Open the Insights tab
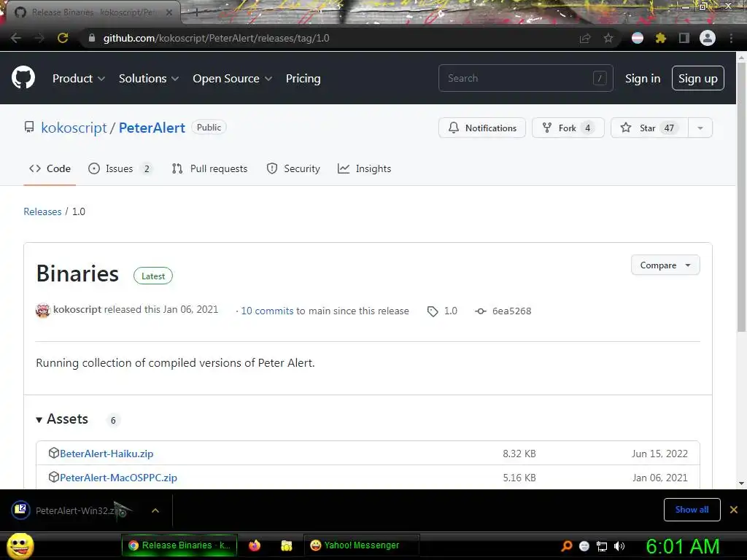Screen dimensions: 747x560 pyautogui.click(x=365, y=168)
